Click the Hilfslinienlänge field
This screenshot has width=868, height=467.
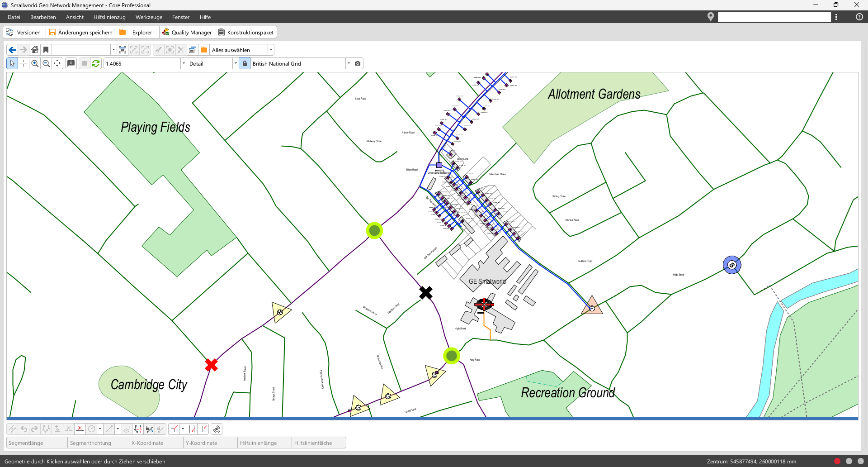tap(264, 443)
